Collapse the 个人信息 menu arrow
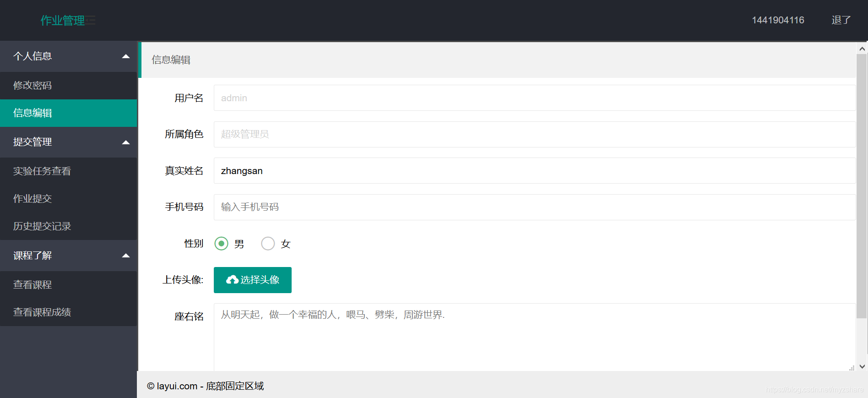Viewport: 868px width, 398px height. (126, 56)
